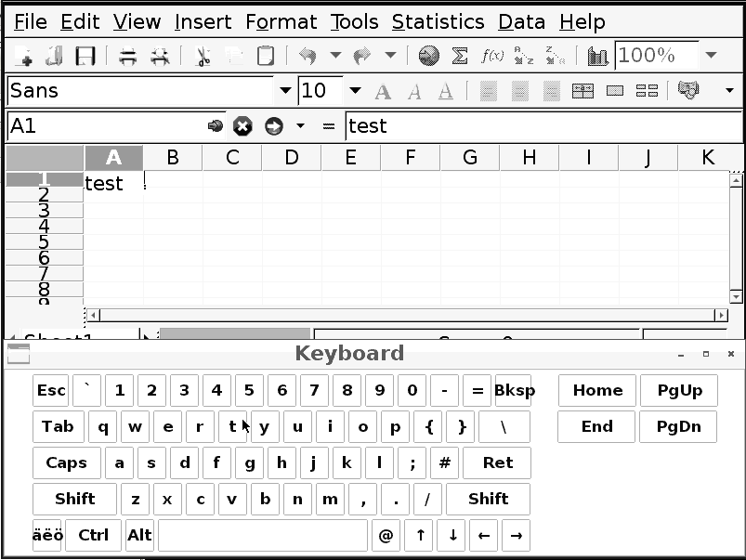This screenshot has width=746, height=560.
Task: Open the 100% zoom dropdown
Action: pyautogui.click(x=711, y=56)
